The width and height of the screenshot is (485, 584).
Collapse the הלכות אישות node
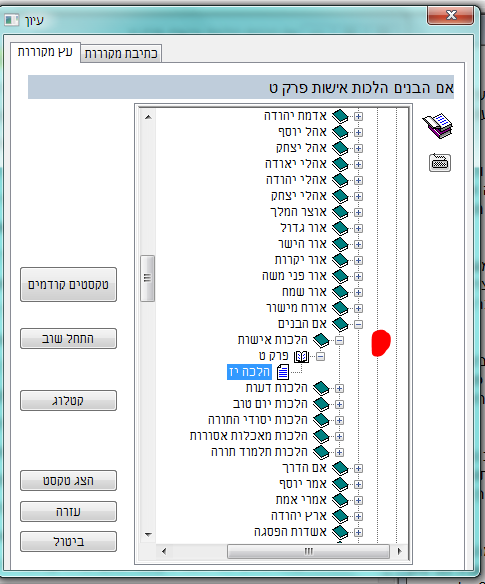point(339,341)
